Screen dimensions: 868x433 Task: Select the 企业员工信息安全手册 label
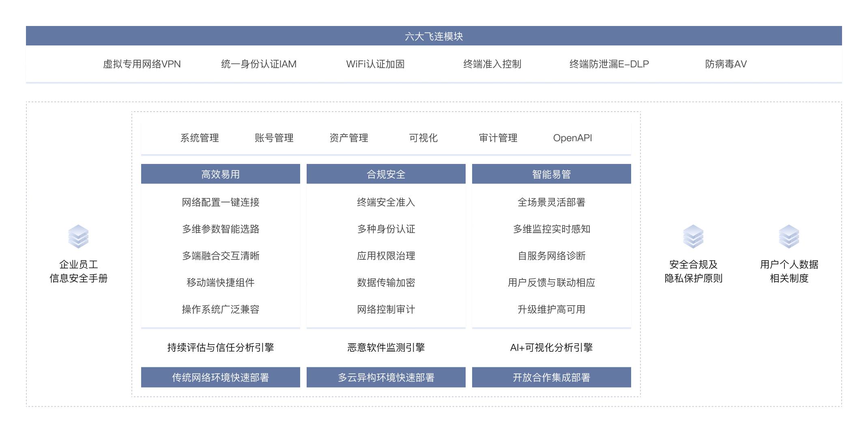pos(79,271)
